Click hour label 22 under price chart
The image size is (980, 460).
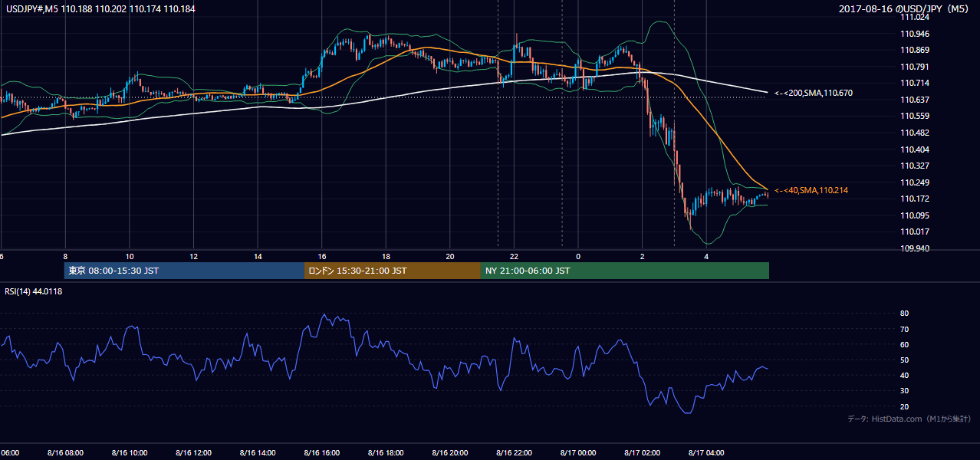[x=514, y=256]
